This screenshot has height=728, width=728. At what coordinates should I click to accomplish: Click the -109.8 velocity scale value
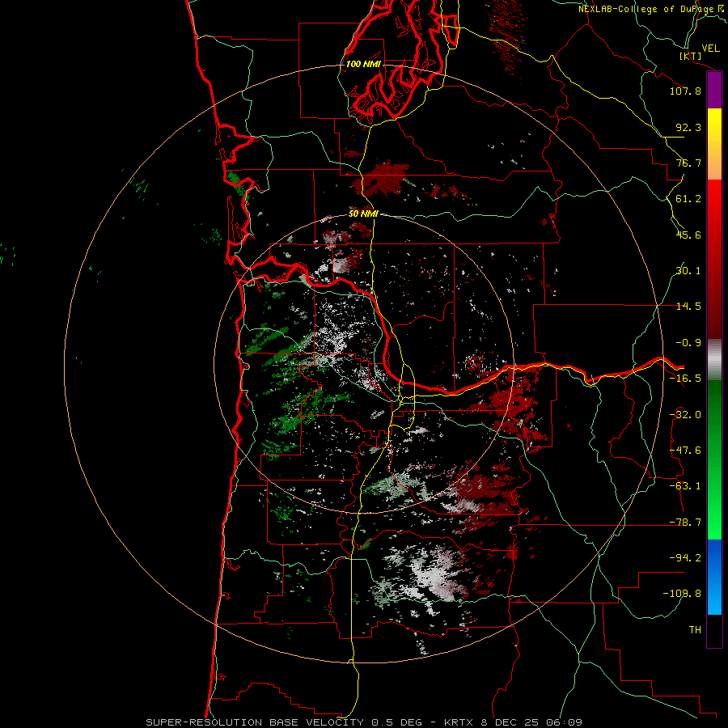(682, 594)
